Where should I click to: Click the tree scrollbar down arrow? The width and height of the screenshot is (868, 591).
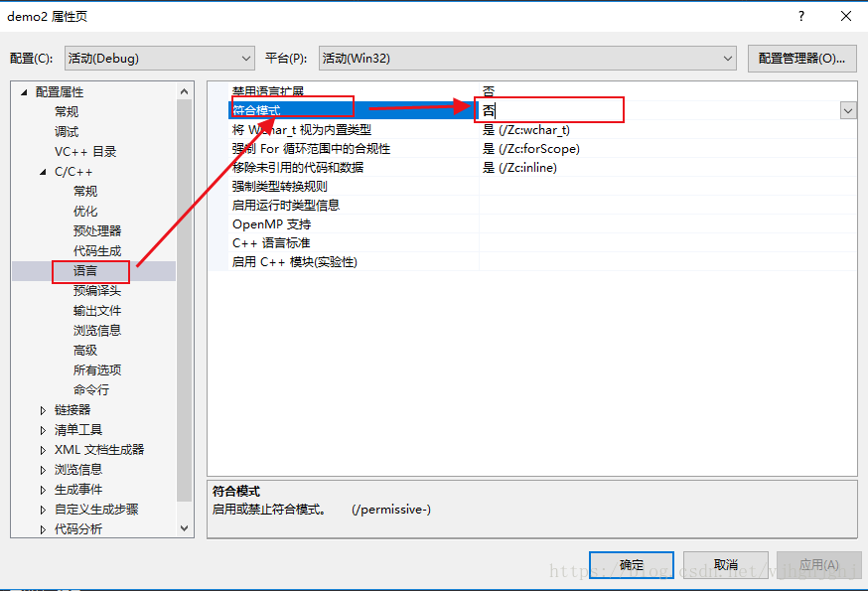click(x=185, y=528)
